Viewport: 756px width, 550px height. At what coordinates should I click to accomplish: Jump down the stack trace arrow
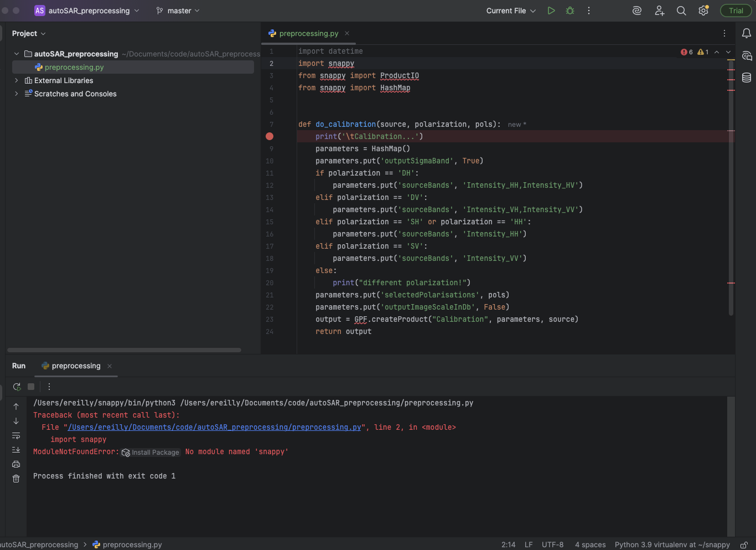coord(16,421)
